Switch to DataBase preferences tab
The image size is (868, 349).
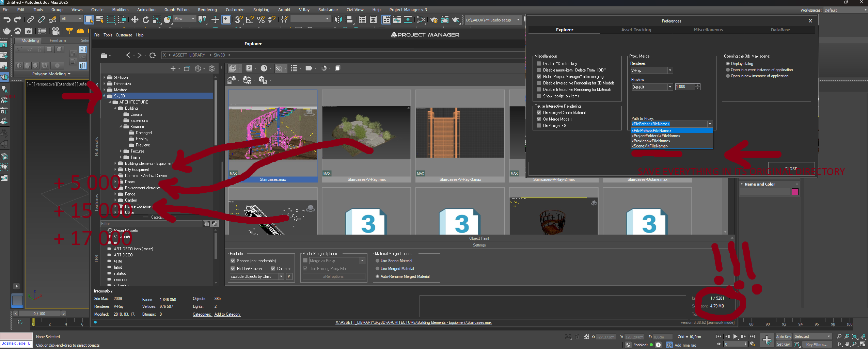(780, 30)
